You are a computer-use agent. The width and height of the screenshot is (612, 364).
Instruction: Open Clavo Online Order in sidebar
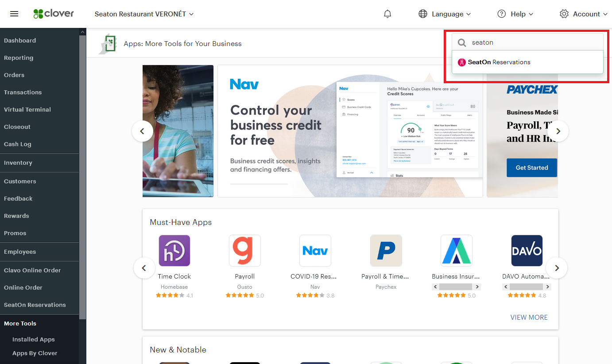32,270
